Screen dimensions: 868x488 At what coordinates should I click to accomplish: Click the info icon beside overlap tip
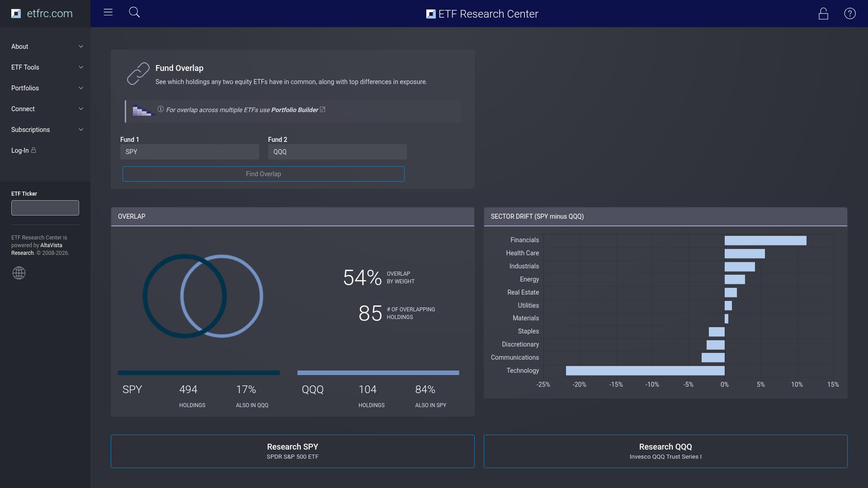tap(160, 109)
